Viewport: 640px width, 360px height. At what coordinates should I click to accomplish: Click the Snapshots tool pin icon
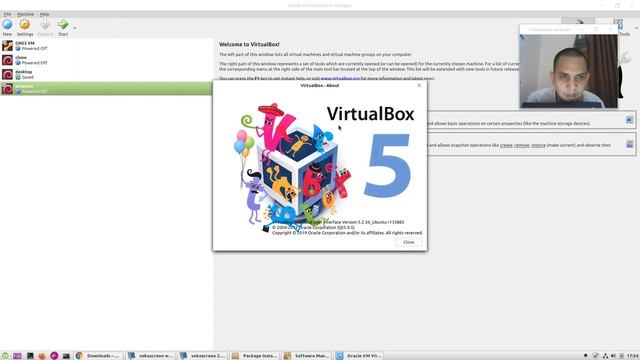[x=629, y=144]
